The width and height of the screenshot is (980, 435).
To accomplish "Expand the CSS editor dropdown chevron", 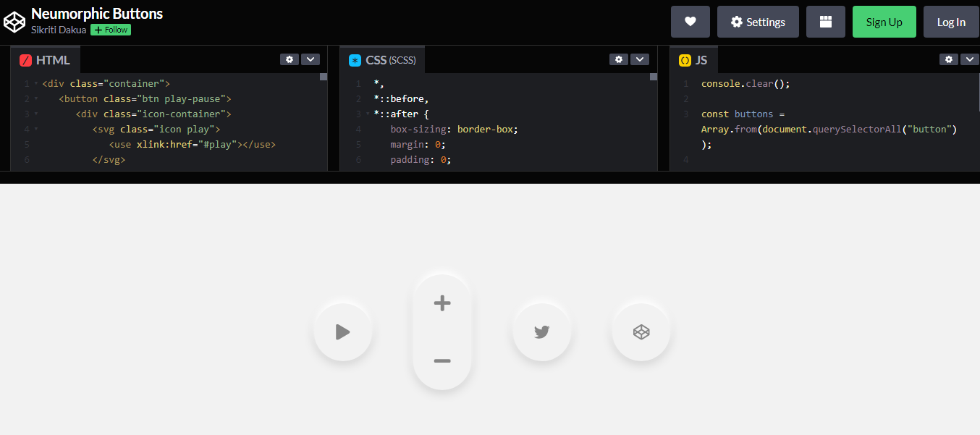I will (x=639, y=59).
